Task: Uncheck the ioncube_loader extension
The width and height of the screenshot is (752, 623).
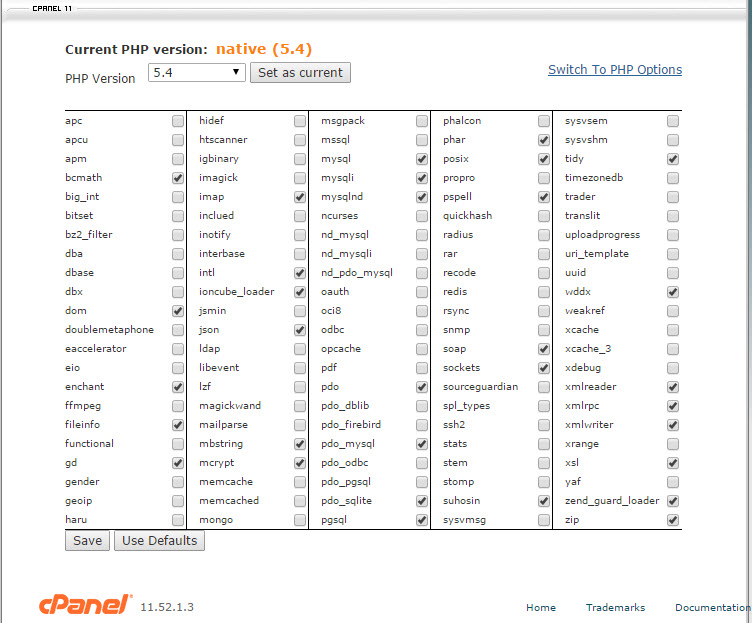Action: coord(300,292)
